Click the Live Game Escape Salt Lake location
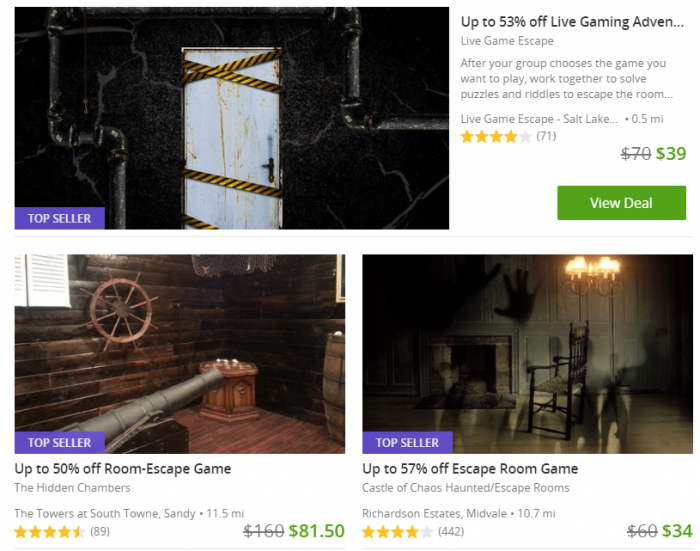The height and width of the screenshot is (551, 700). (539, 119)
